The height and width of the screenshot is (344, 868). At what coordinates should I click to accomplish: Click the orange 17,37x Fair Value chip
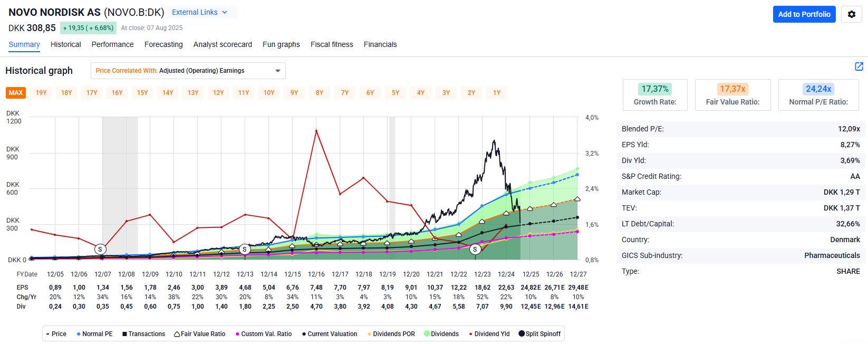733,89
